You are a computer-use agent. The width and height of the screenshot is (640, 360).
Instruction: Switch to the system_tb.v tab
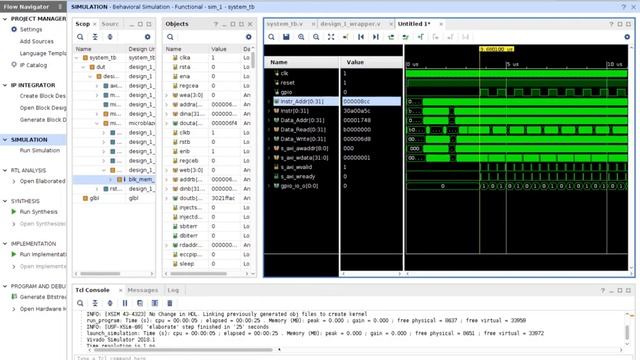pyautogui.click(x=285, y=24)
